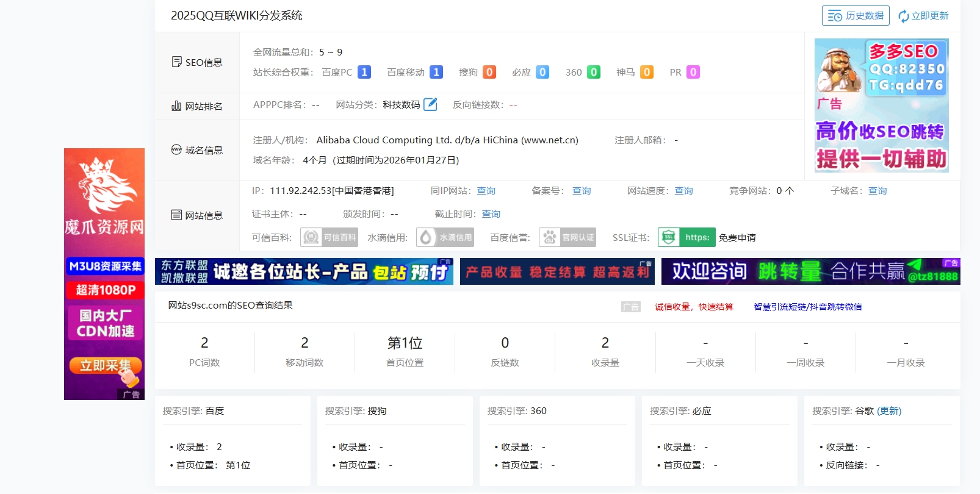Click the 域名信息 www globe icon

click(x=176, y=149)
